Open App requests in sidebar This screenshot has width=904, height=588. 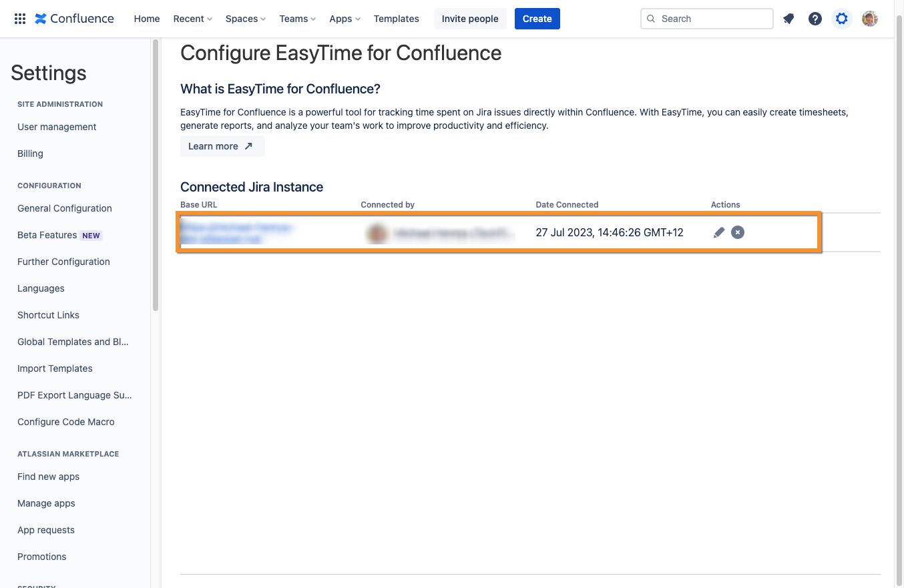[x=46, y=530]
